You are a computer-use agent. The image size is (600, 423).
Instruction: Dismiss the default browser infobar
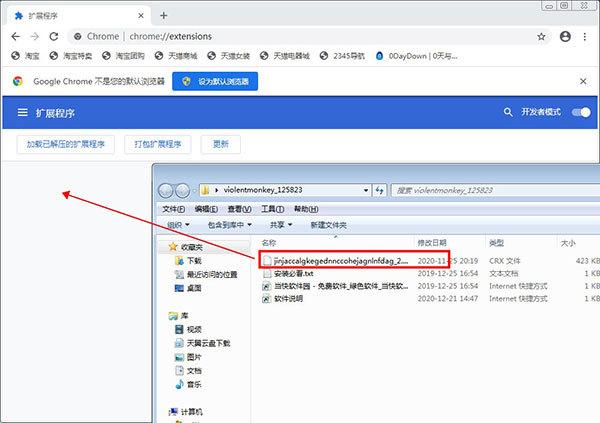click(583, 81)
